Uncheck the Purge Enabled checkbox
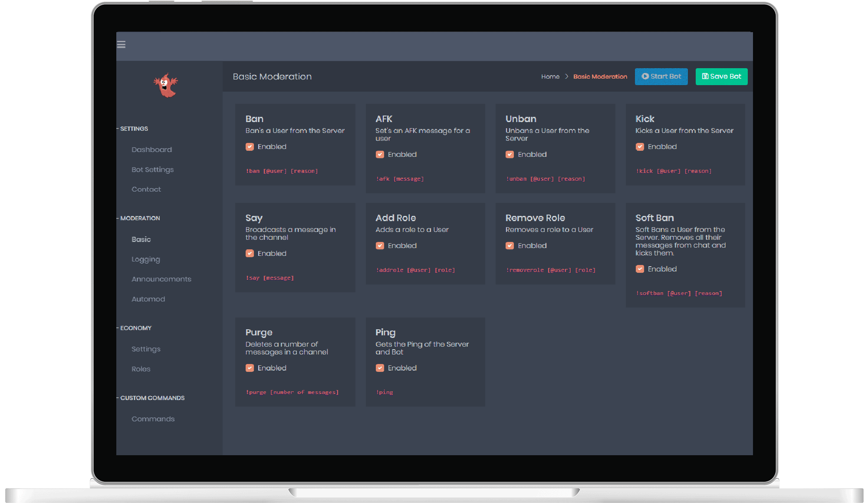 [250, 368]
